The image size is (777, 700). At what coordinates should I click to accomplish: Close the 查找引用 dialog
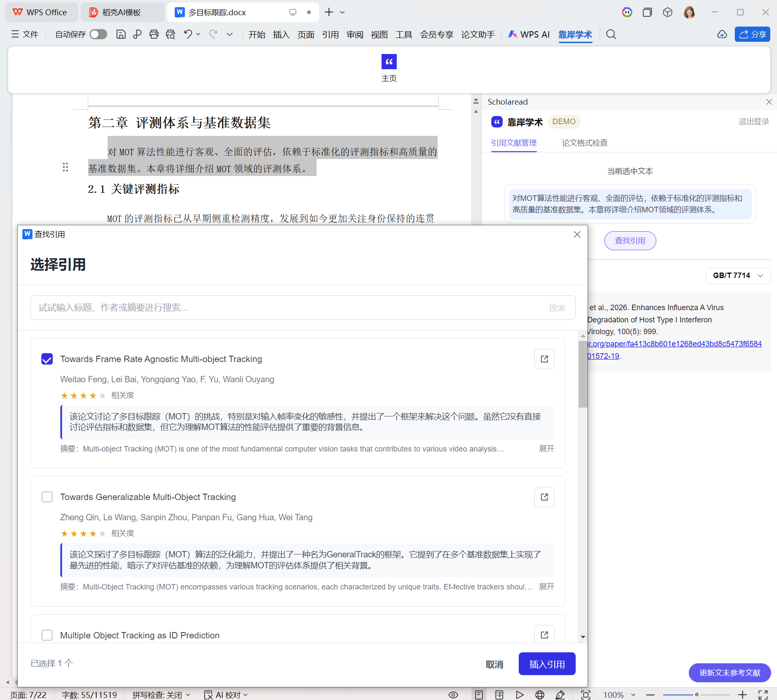(577, 235)
